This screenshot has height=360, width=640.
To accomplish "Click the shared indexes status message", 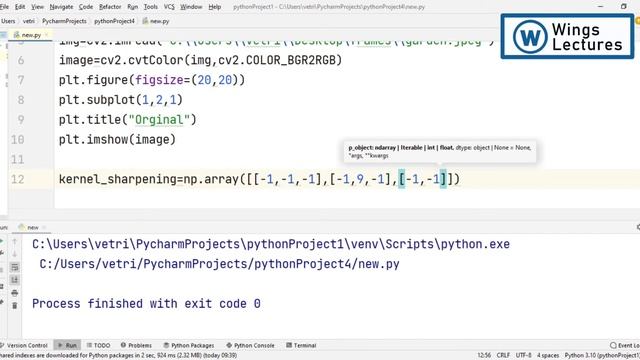I will point(118,356).
